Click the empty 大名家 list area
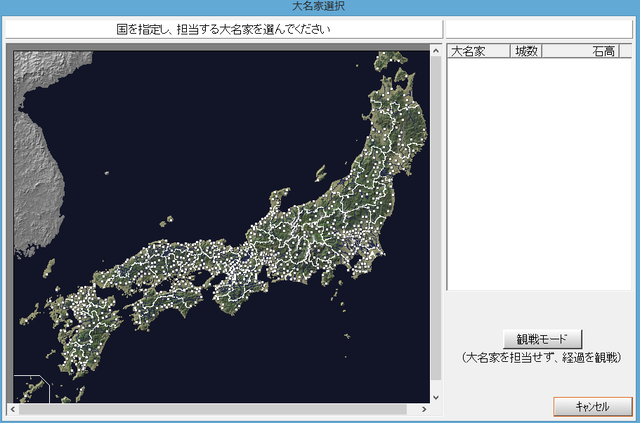 click(x=539, y=174)
